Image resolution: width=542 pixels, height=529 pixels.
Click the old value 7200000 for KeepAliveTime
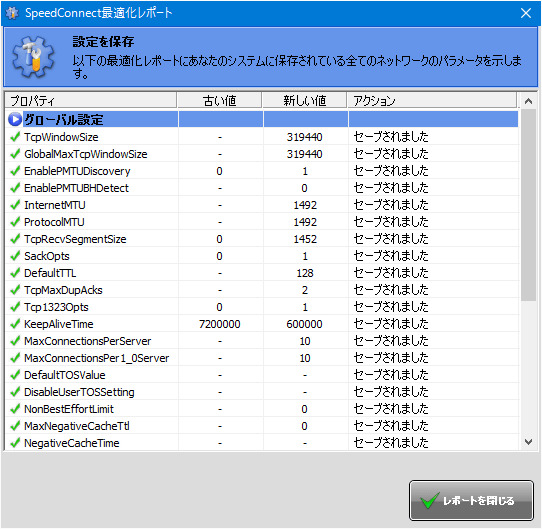[219, 324]
